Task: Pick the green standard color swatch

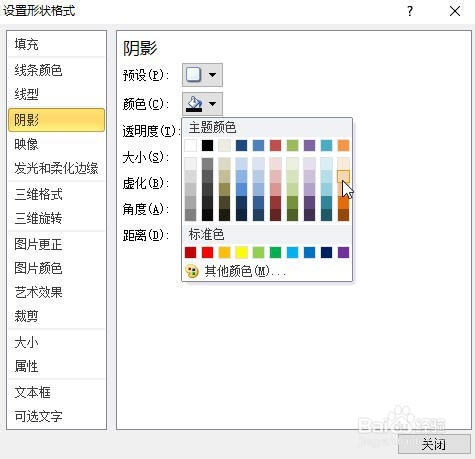Action: click(275, 253)
